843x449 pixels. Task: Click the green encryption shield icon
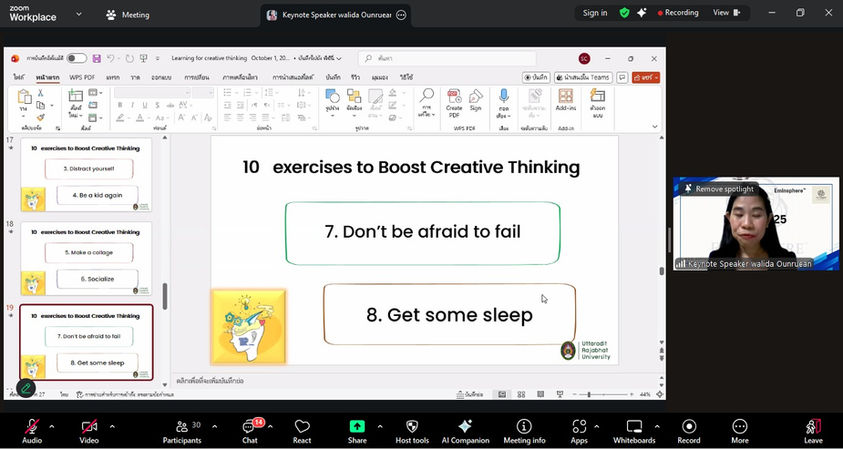[x=624, y=13]
